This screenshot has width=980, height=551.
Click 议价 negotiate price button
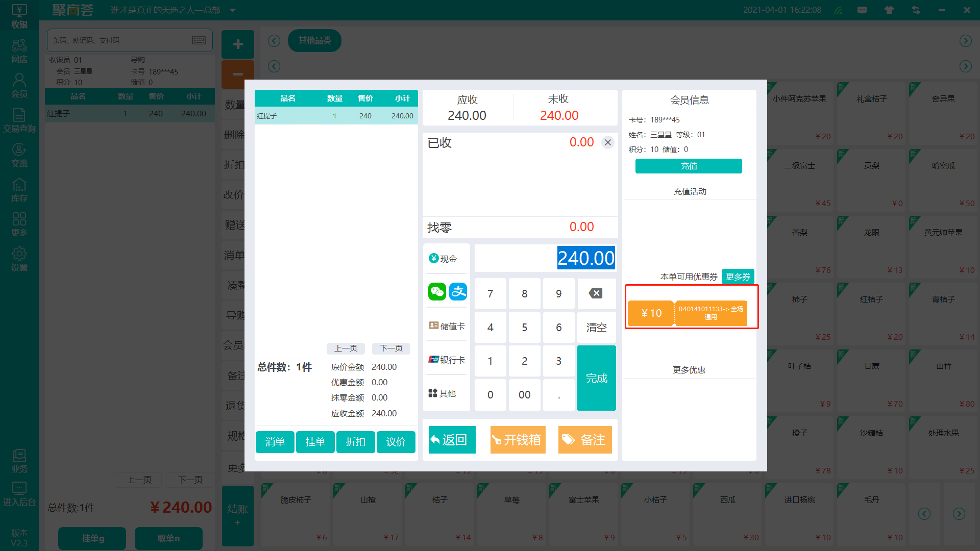click(396, 442)
